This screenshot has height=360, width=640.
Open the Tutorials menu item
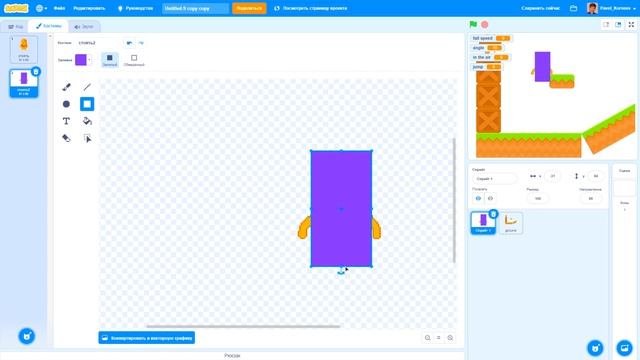click(x=135, y=8)
